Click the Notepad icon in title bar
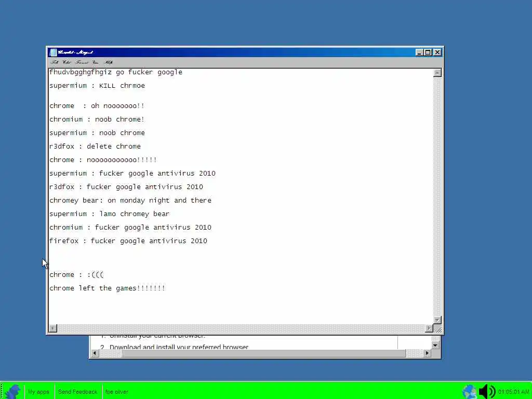Screen dimensions: 532x399 [x=52, y=52]
